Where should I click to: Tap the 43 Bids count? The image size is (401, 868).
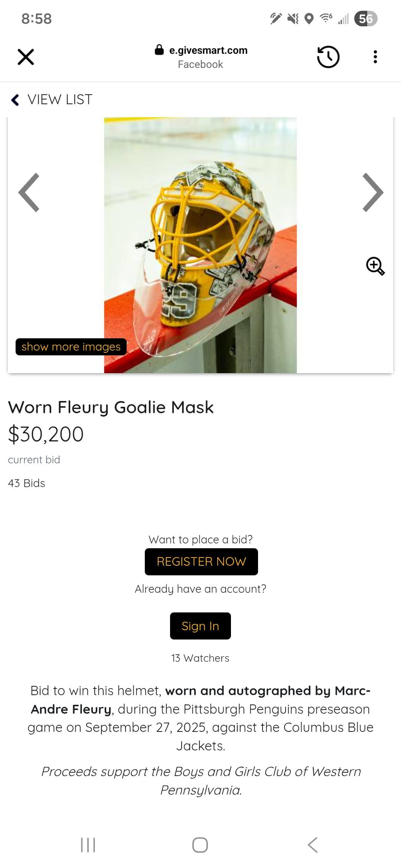pos(26,483)
